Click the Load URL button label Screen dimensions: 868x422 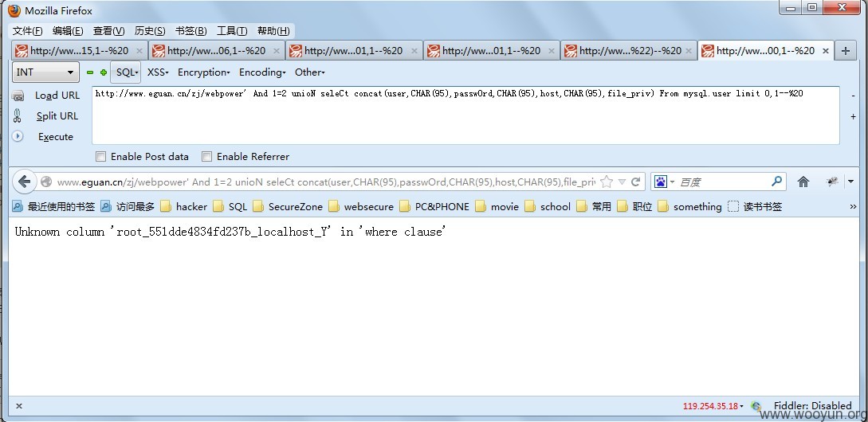coord(57,96)
